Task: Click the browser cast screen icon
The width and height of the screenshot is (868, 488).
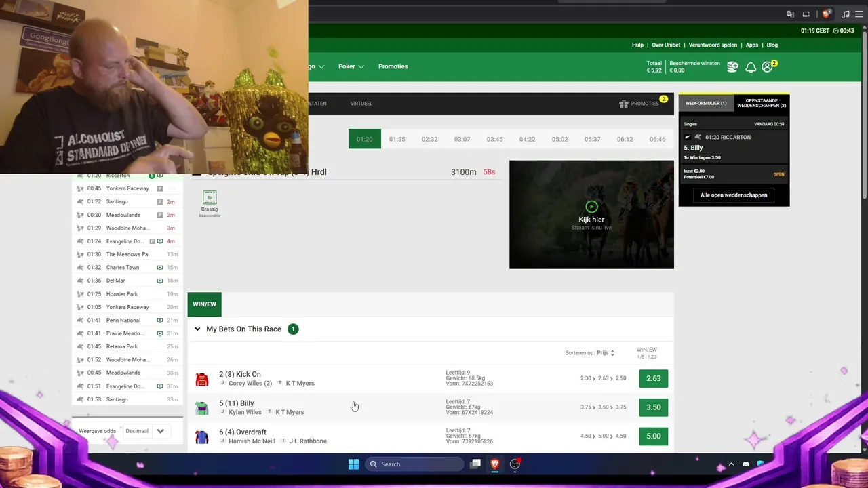Action: (806, 14)
